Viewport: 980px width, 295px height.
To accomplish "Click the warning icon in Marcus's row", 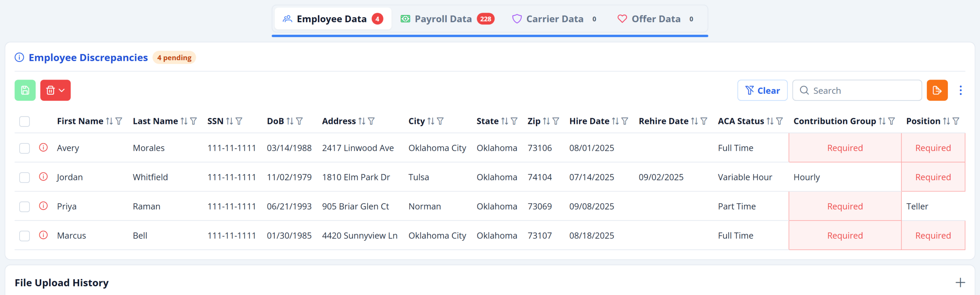I will (x=43, y=235).
